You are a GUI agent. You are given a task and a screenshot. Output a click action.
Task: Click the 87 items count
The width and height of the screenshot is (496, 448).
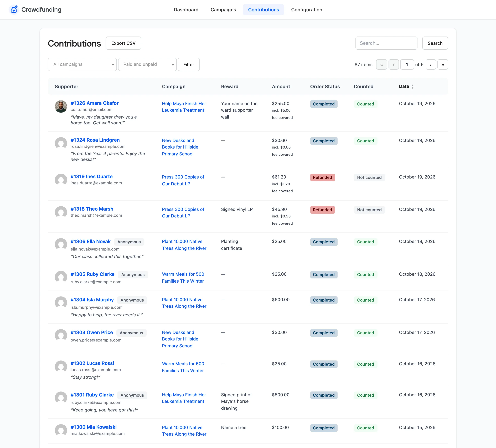(x=363, y=64)
